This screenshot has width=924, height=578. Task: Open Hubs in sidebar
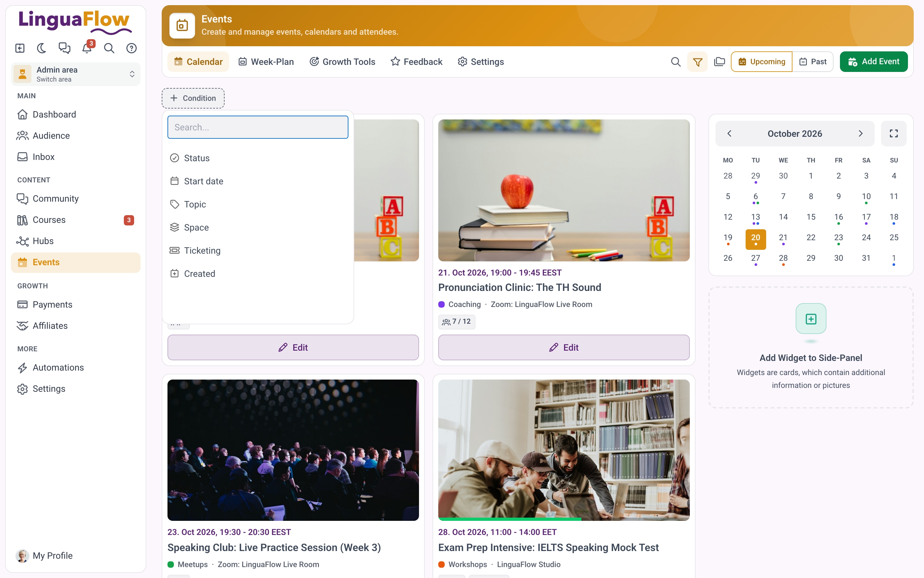(76, 241)
